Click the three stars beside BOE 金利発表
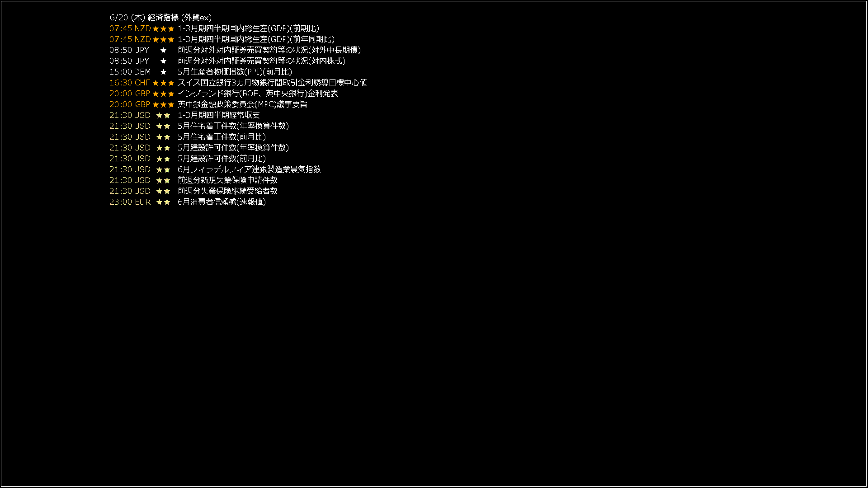Image resolution: width=868 pixels, height=488 pixels. pos(163,94)
